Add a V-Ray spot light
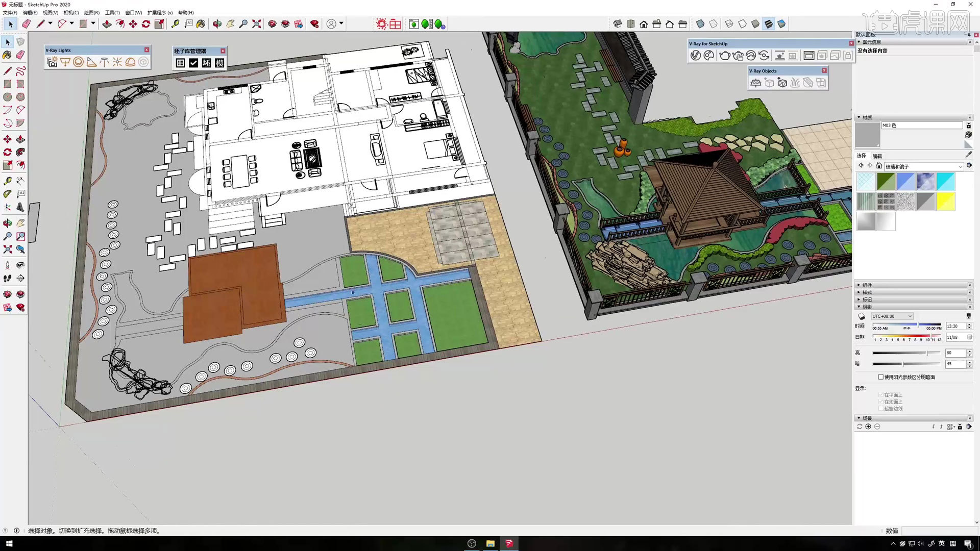Screen dimensions: 980x551 (91, 62)
